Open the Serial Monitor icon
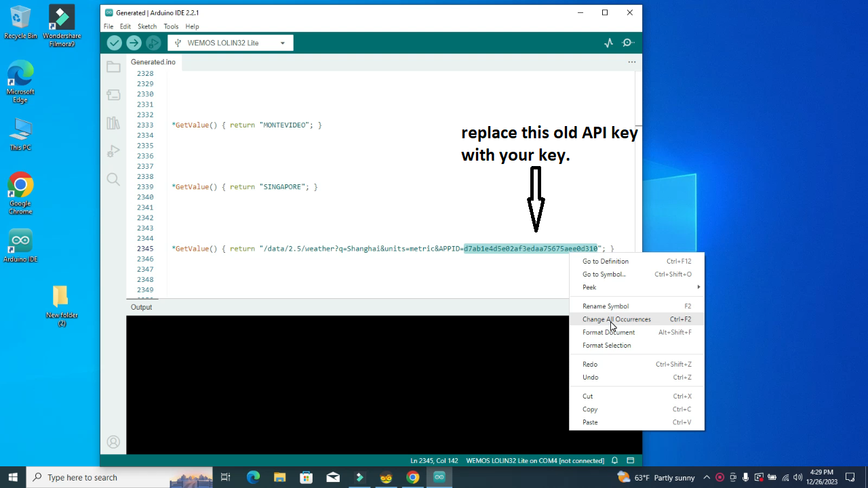This screenshot has height=488, width=868. [628, 43]
